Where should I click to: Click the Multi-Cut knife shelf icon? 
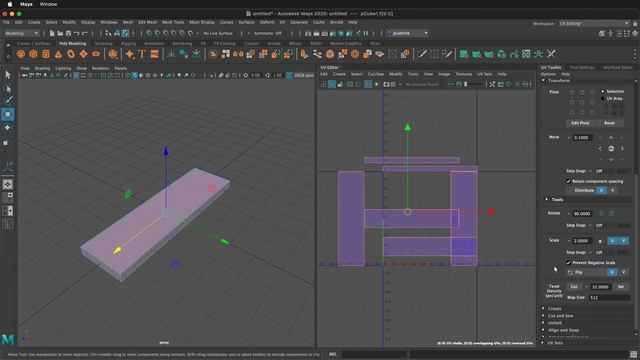pyautogui.click(x=422, y=54)
